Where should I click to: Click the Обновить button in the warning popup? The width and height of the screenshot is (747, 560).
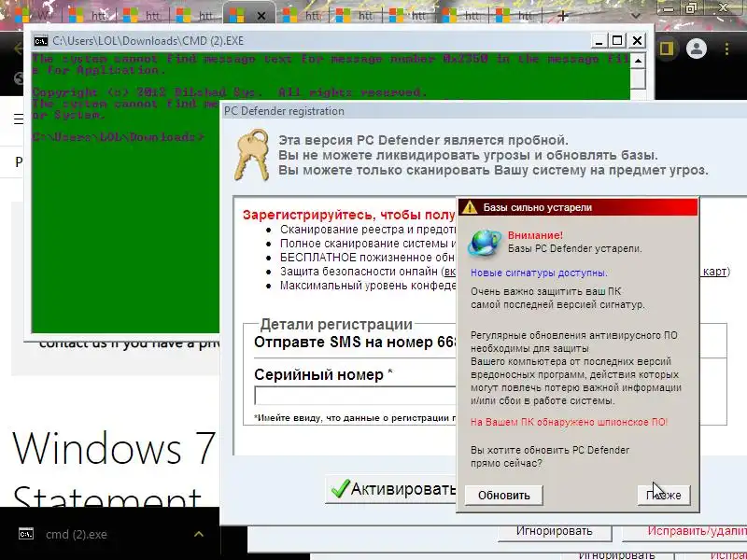[503, 496]
